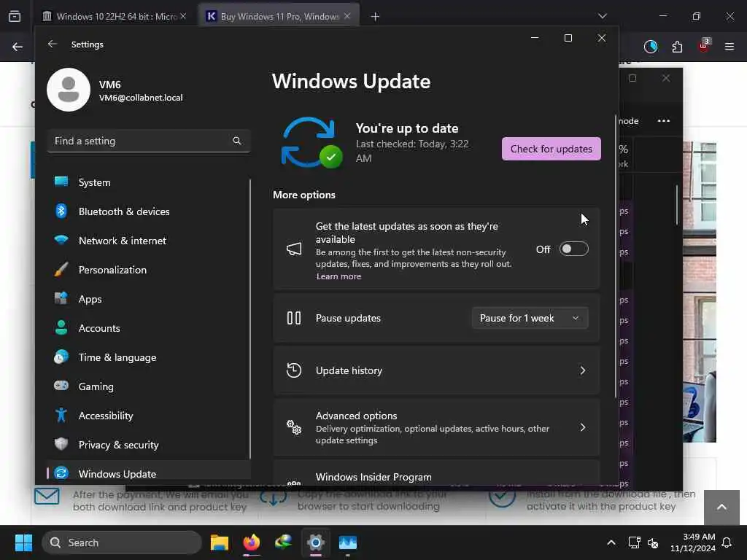747x560 pixels.
Task: Click the taskbar Search box
Action: [122, 542]
